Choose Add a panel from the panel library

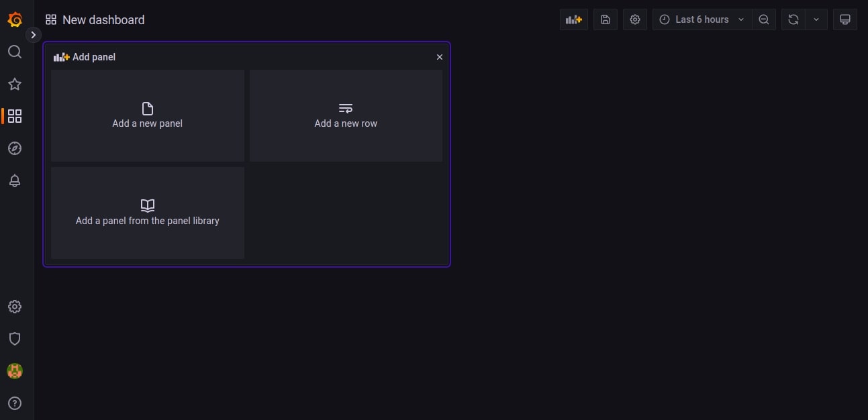(148, 213)
